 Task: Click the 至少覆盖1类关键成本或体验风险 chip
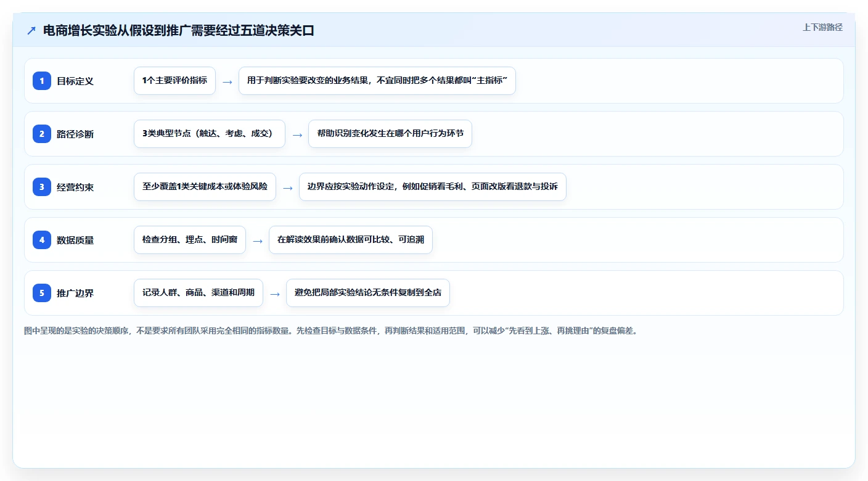pos(205,187)
